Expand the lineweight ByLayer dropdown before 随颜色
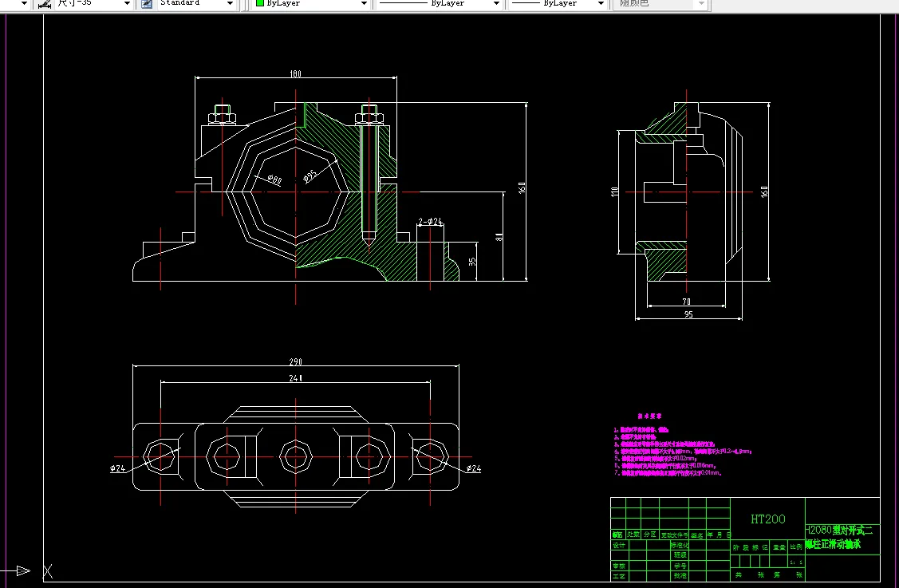 coord(601,4)
